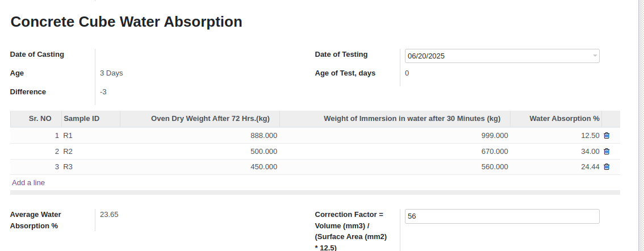Image resolution: width=644 pixels, height=251 pixels.
Task: Select the R1 sample ID cell
Action: [91, 136]
